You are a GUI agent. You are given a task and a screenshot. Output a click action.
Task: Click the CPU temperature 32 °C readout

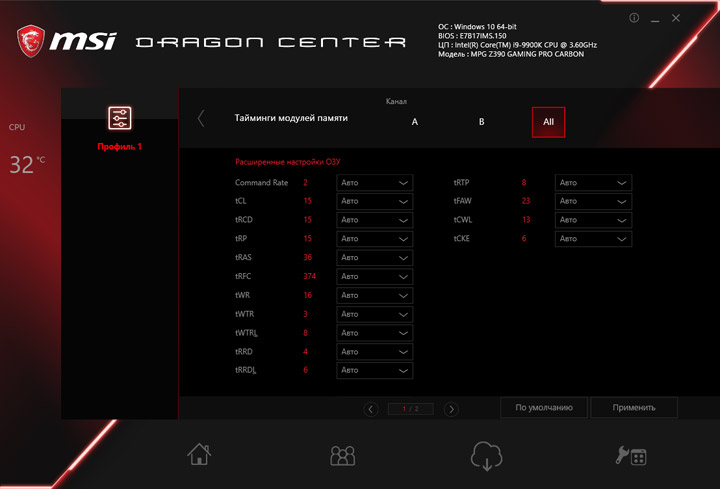[x=27, y=164]
